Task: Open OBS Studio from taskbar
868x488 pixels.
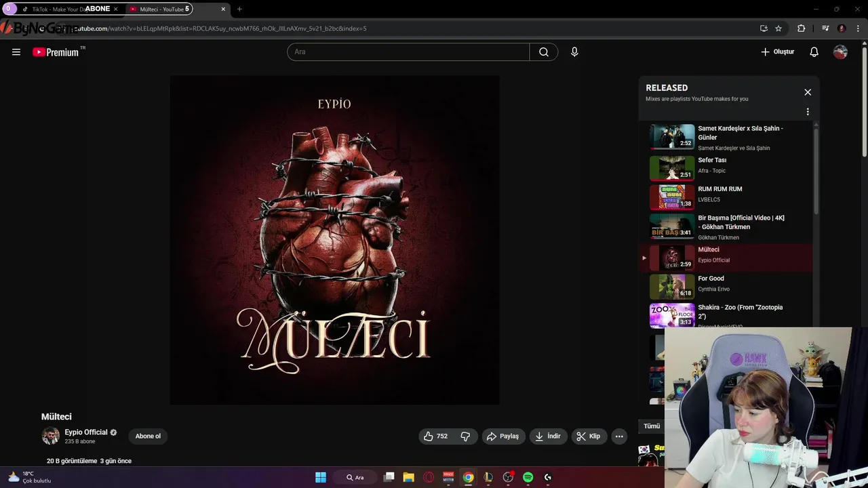Action: coord(508,477)
